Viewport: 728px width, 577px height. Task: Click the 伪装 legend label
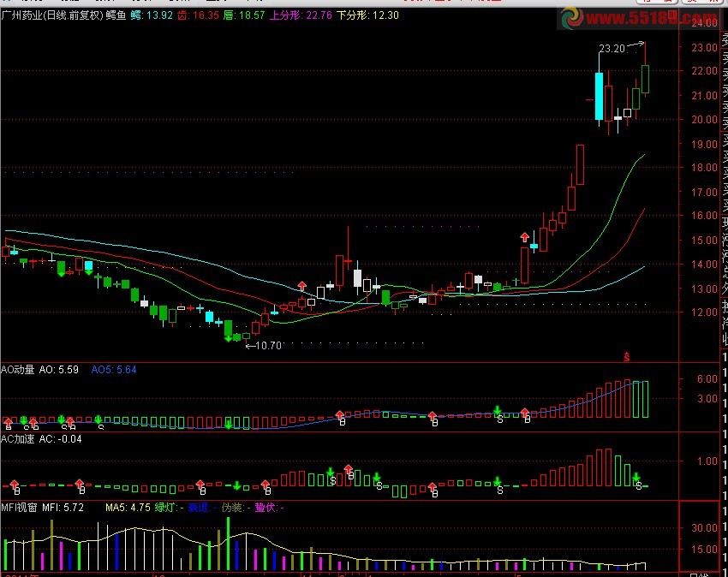click(x=236, y=508)
